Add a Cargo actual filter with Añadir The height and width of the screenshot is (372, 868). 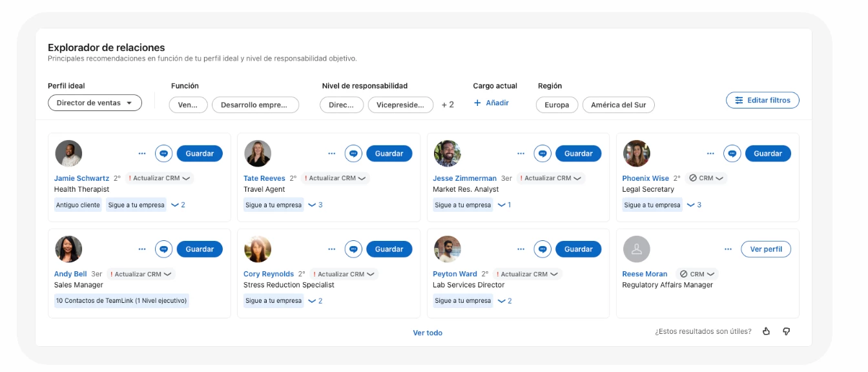tap(491, 103)
